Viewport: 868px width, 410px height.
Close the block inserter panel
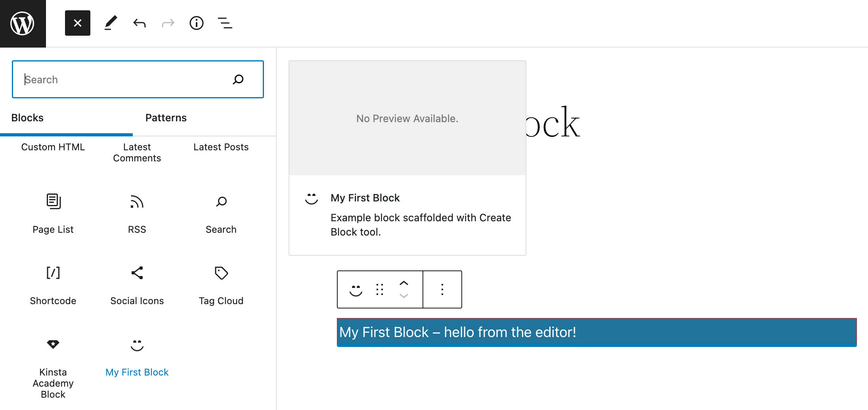tap(77, 23)
